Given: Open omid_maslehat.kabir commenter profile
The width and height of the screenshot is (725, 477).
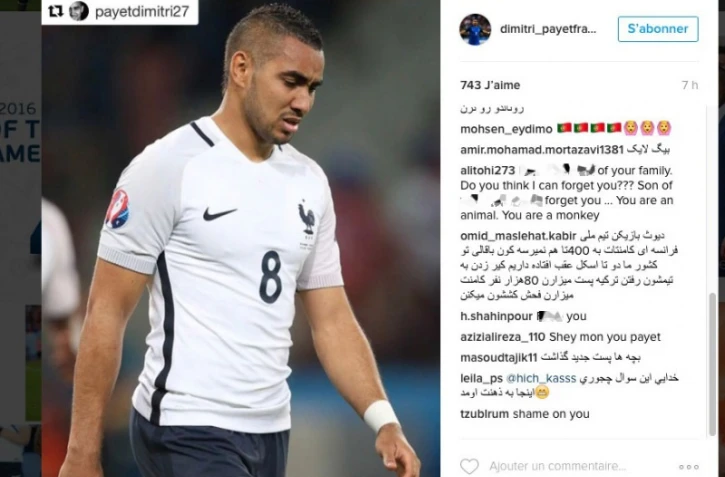Looking at the screenshot, I should pos(518,236).
